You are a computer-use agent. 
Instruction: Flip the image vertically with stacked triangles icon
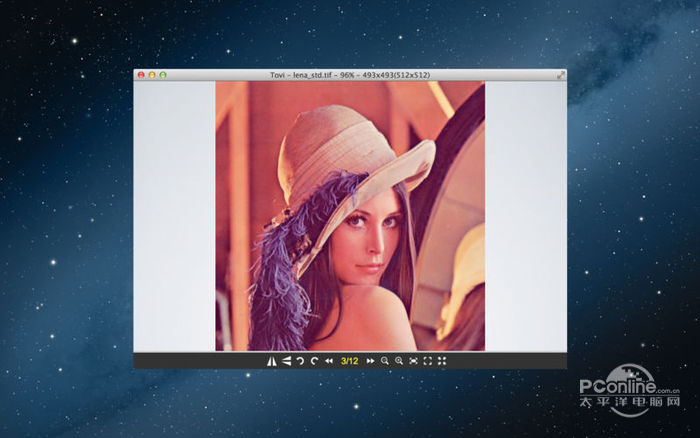click(287, 361)
